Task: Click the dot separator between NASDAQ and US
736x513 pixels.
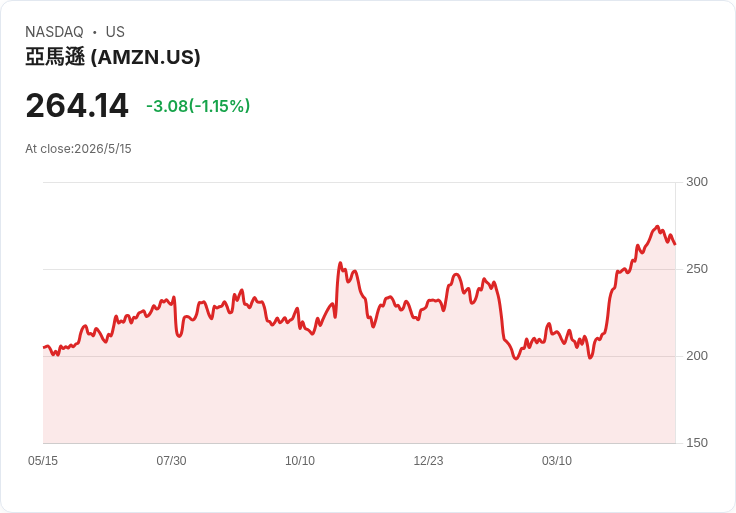Action: coord(95,32)
